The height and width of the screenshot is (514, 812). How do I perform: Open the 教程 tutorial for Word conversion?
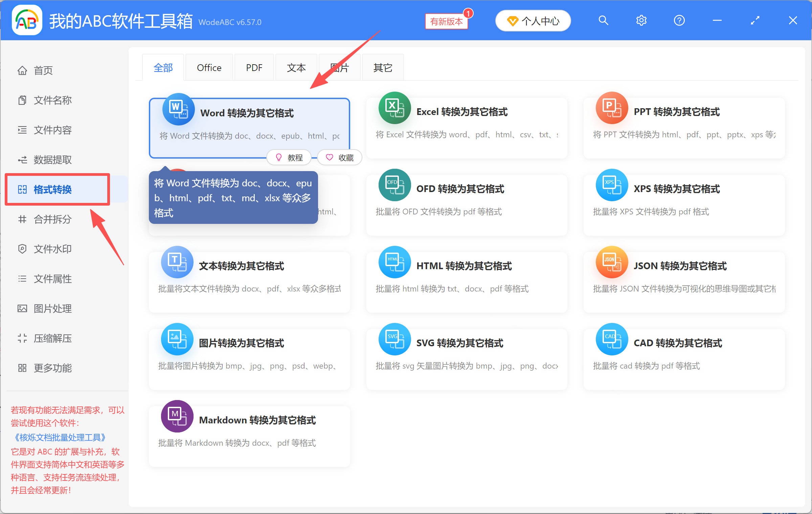(289, 157)
